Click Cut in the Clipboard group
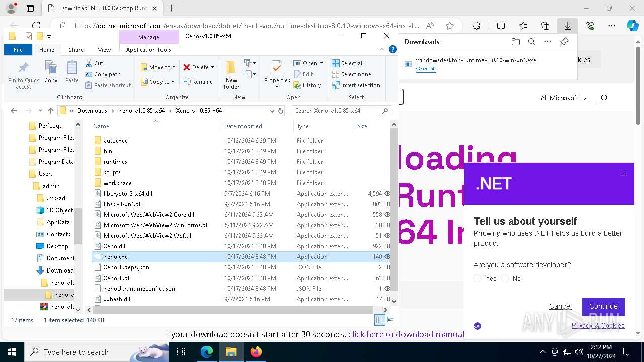 [94, 63]
